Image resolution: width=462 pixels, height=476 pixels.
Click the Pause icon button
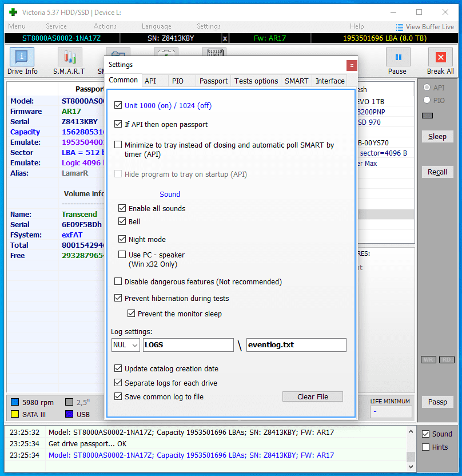pyautogui.click(x=398, y=57)
